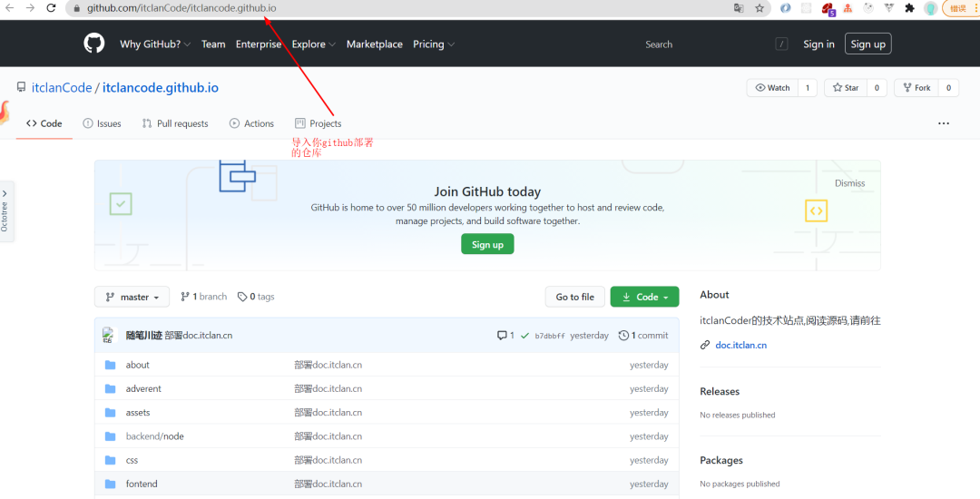Image resolution: width=980 pixels, height=499 pixels.
Task: Click the repository book icon beside itclanCode
Action: click(x=21, y=87)
